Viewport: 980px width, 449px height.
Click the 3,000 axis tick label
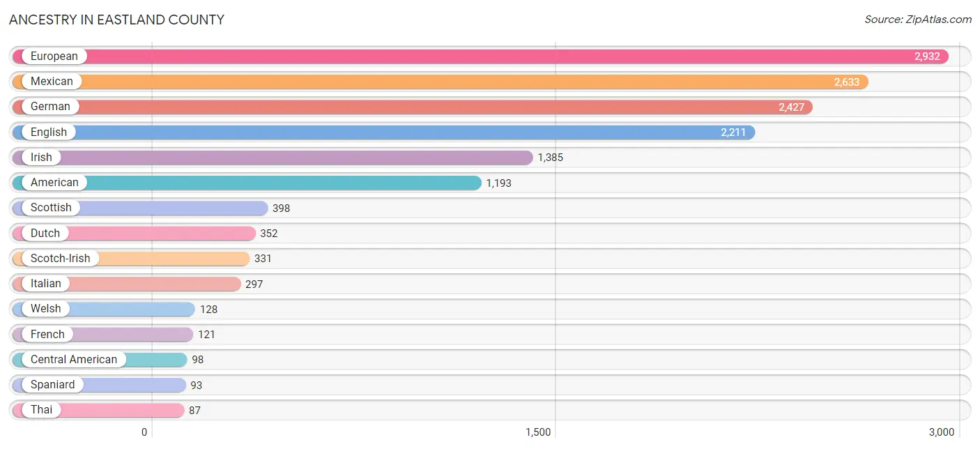coord(941,432)
